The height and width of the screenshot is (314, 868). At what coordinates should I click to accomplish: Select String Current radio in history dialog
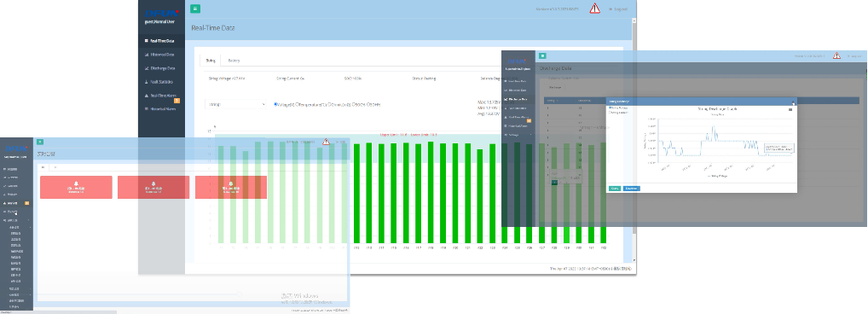(x=610, y=113)
